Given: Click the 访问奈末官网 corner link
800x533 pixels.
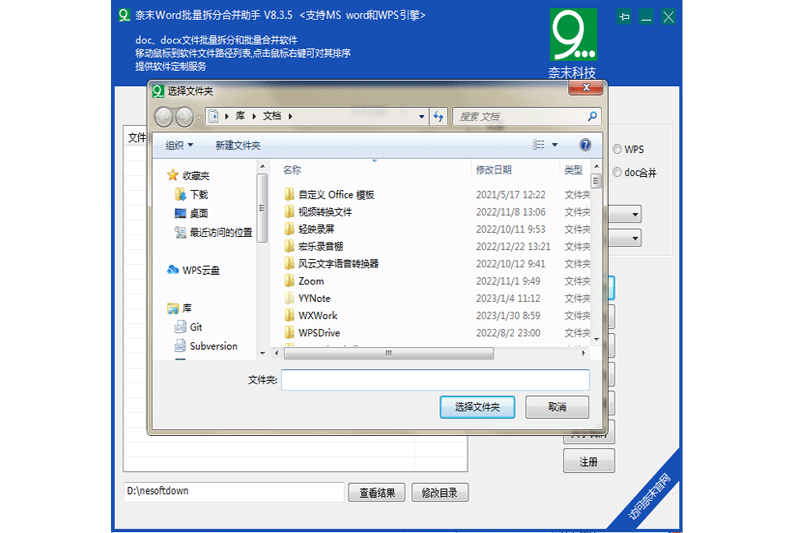Looking at the screenshot, I should tap(649, 497).
